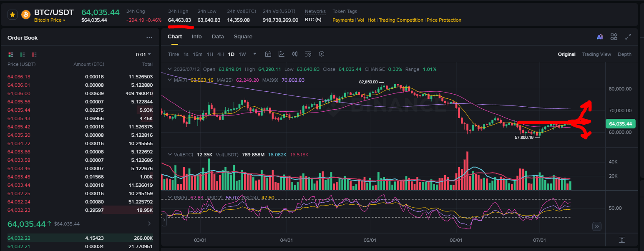
Task: Open the chart layout grid icon
Action: pyautogui.click(x=614, y=37)
